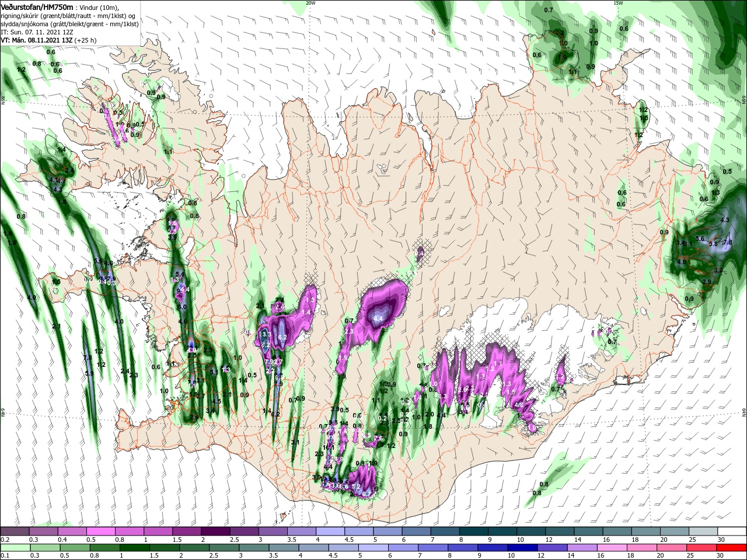Select the 'VT: Mán. 08.11.2021 13Z' line
Screen dimensions: 747x560
pyautogui.click(x=36, y=40)
